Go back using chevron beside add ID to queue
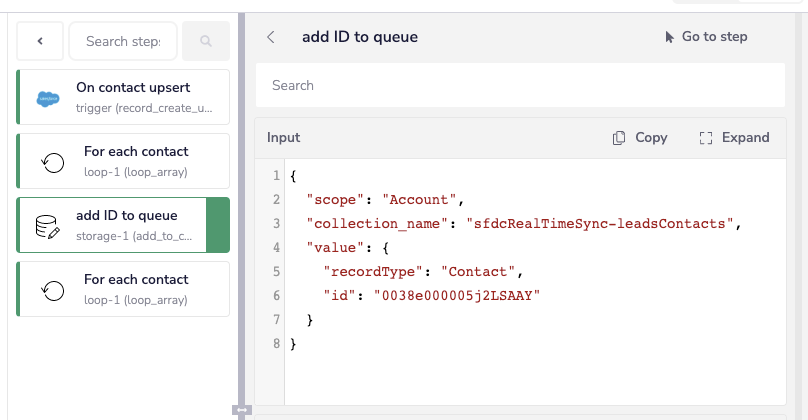The image size is (808, 420). pyautogui.click(x=271, y=37)
